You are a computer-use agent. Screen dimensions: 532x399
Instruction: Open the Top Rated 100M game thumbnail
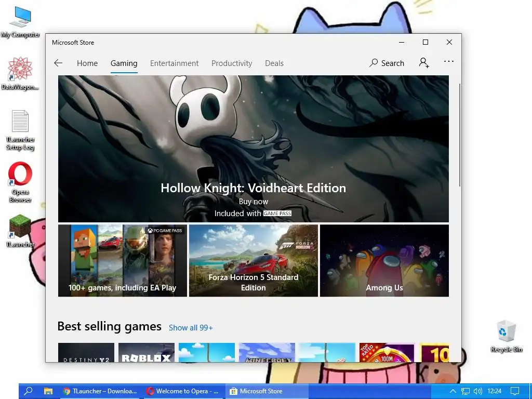(x=387, y=353)
